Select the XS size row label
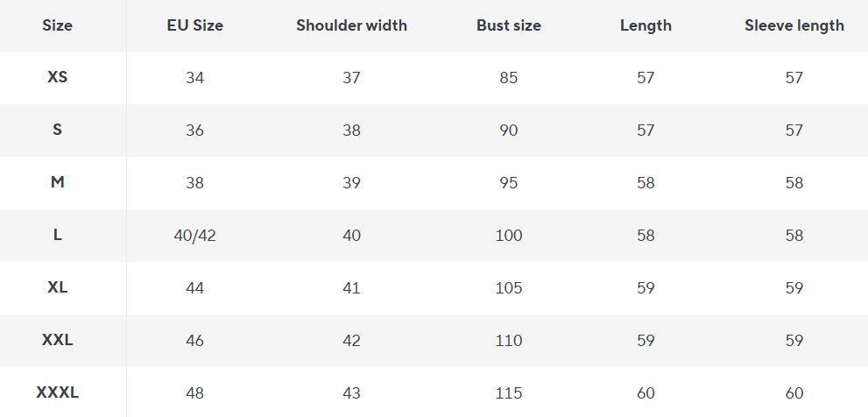The image size is (868, 417). [57, 77]
